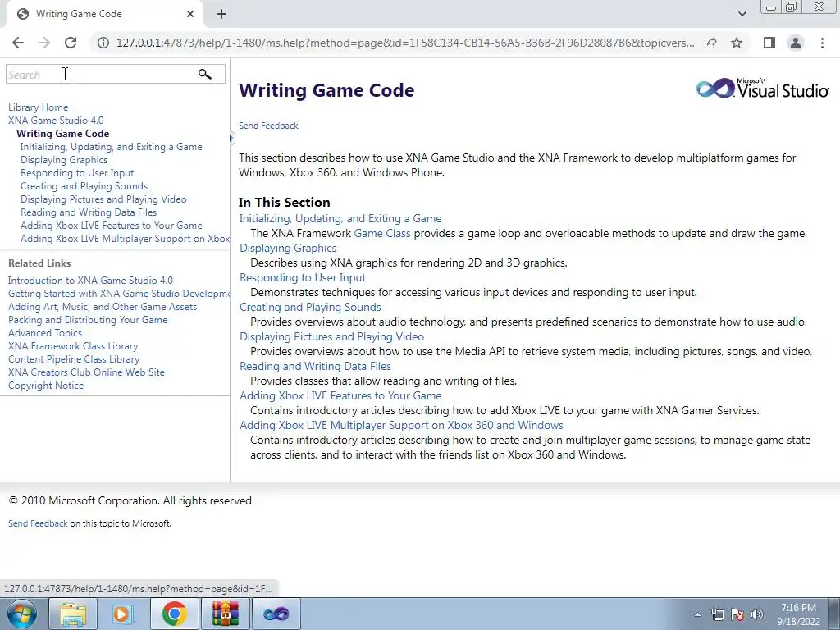Collapse the navigation pane splitter arrow
Viewport: 840px width, 630px height.
(232, 139)
